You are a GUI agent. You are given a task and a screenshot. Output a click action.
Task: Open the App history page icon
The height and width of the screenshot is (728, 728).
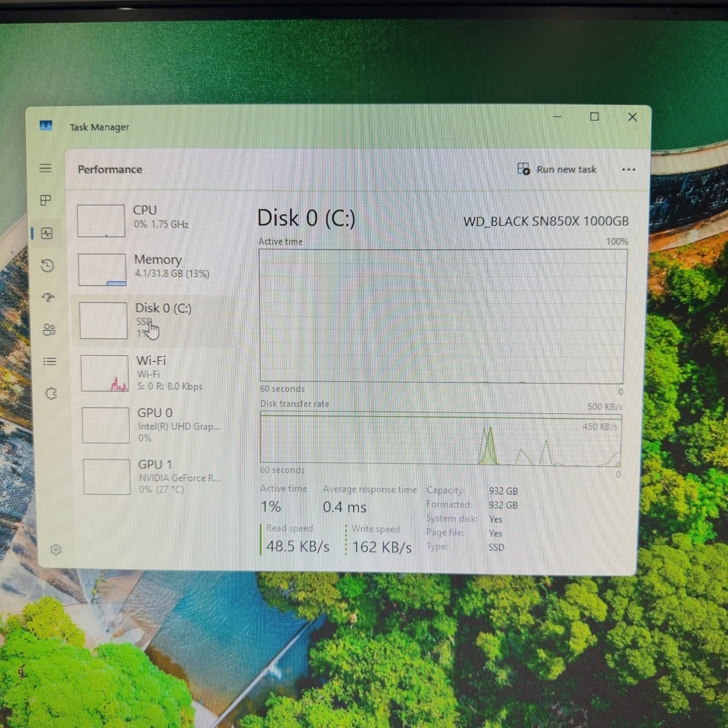(x=47, y=266)
